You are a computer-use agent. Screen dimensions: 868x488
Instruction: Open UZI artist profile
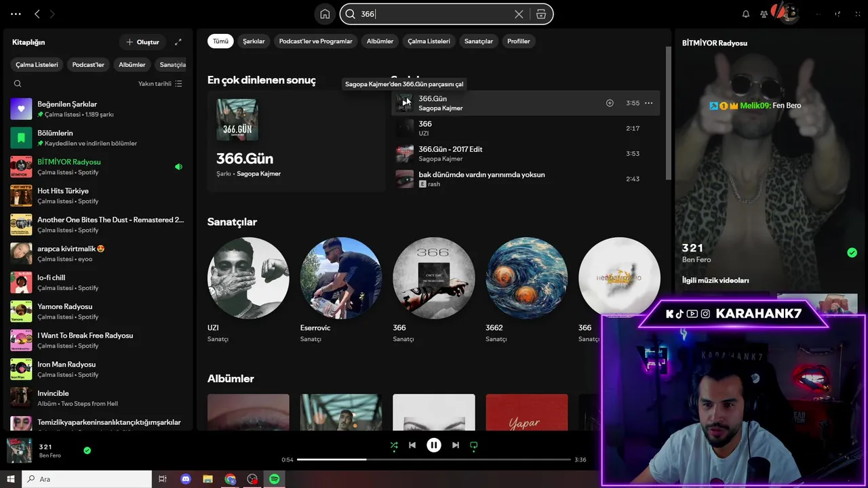[248, 291]
